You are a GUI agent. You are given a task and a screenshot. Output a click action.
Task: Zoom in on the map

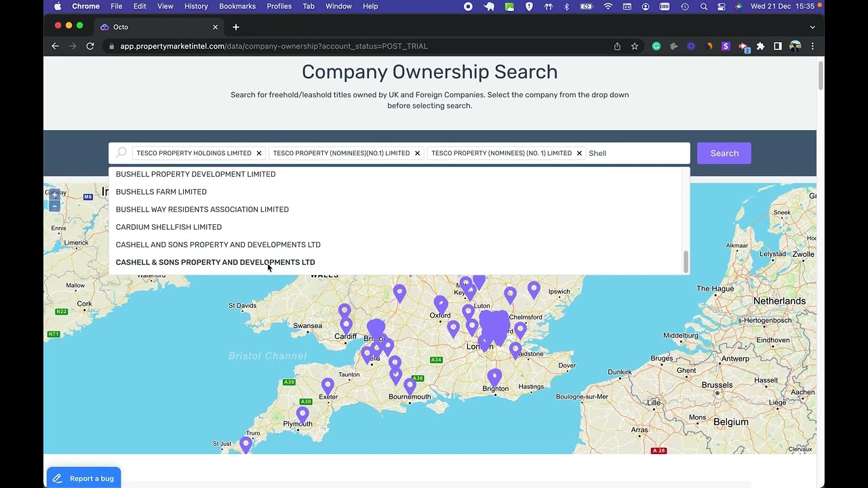click(x=55, y=195)
